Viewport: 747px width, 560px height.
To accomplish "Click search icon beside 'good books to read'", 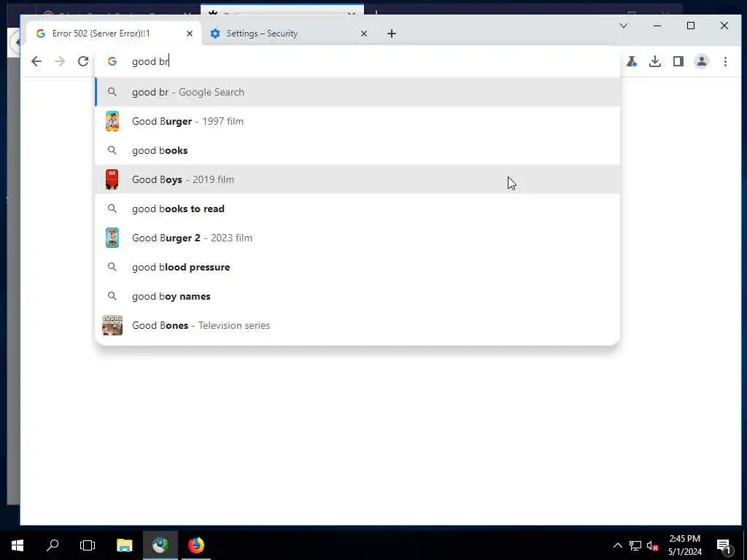I will pyautogui.click(x=112, y=209).
